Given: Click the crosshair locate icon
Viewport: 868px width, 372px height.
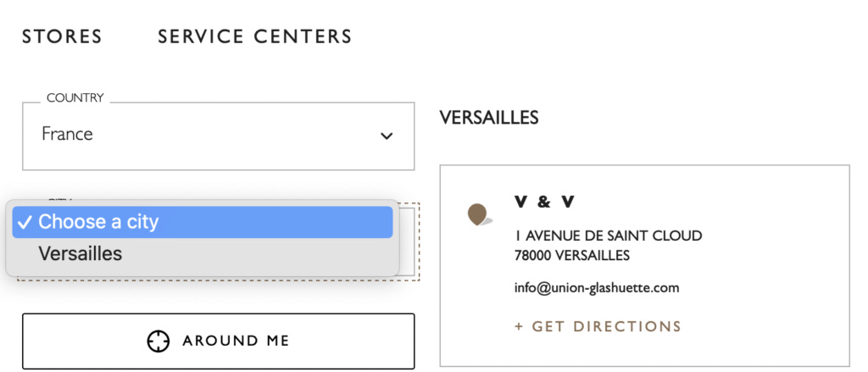Looking at the screenshot, I should click(158, 341).
